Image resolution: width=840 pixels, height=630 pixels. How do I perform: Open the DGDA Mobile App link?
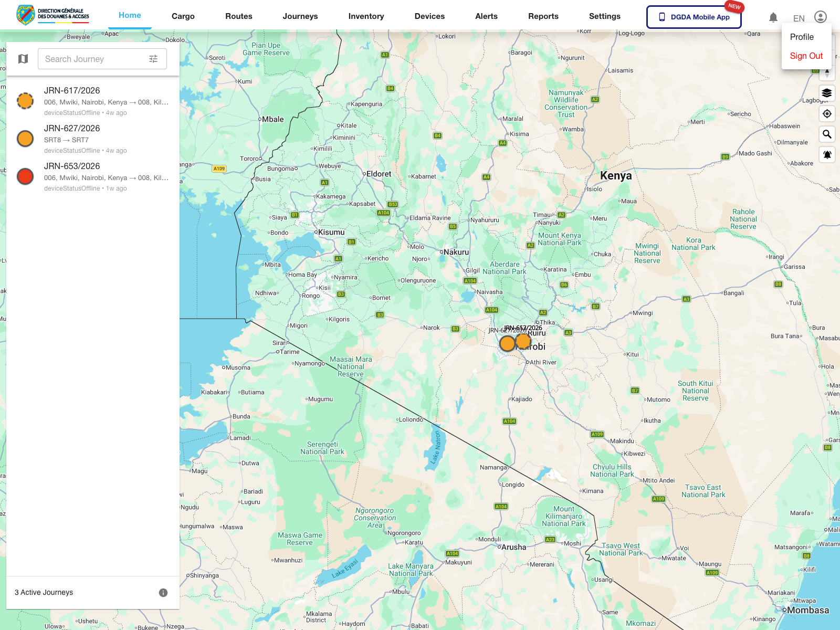[x=694, y=17]
